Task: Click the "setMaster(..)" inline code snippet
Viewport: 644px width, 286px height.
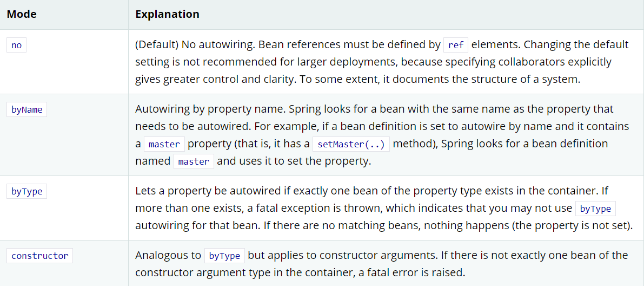Action: click(351, 144)
